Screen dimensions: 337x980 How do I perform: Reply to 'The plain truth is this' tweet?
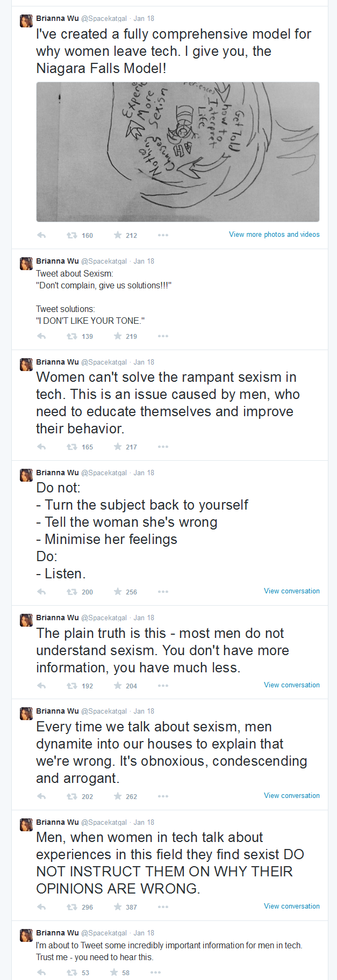41,686
